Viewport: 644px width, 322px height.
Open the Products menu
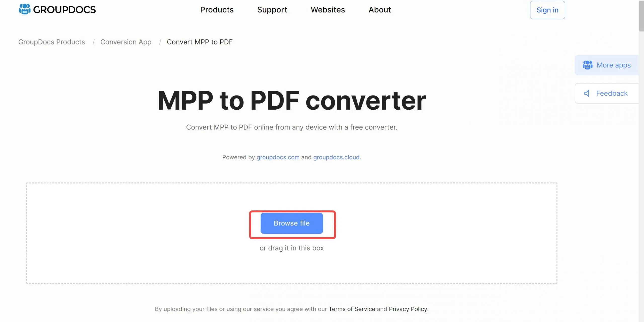pyautogui.click(x=217, y=10)
